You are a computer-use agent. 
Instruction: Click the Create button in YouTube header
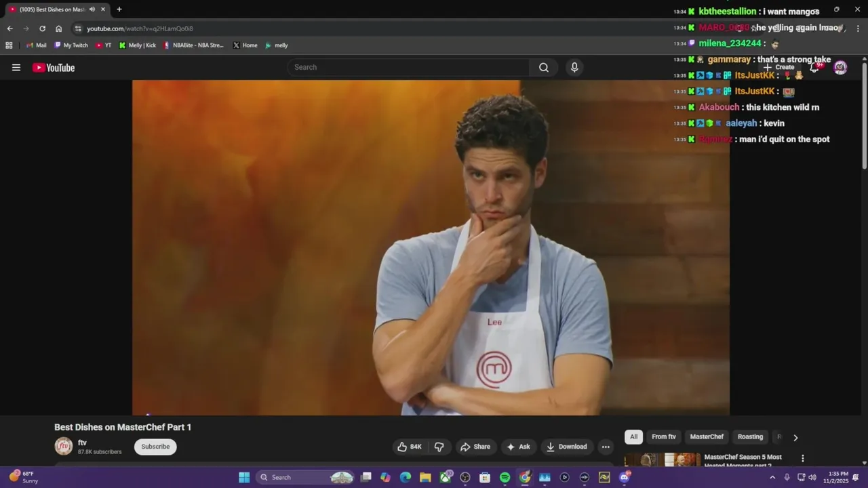point(779,67)
